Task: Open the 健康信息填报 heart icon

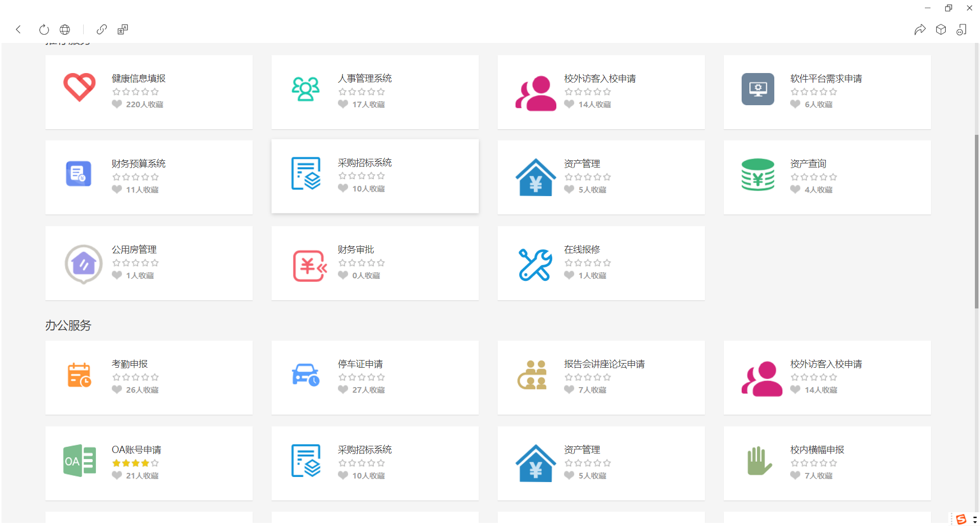Action: 79,87
